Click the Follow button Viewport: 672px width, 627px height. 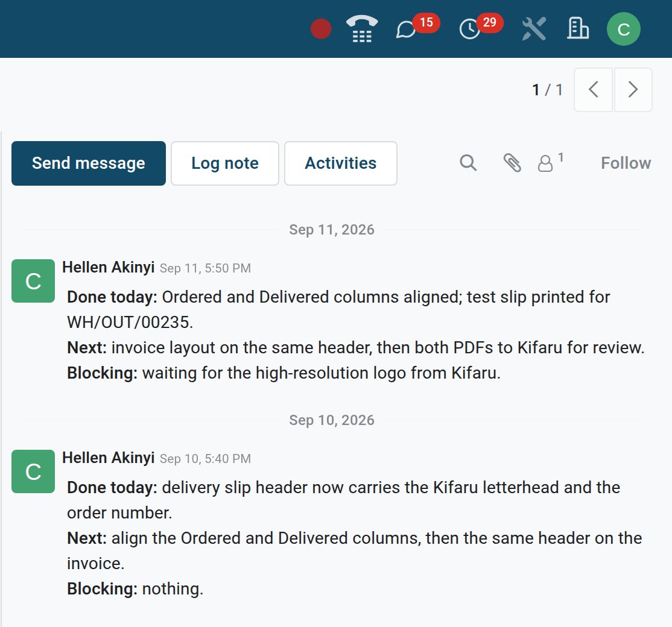coord(626,163)
